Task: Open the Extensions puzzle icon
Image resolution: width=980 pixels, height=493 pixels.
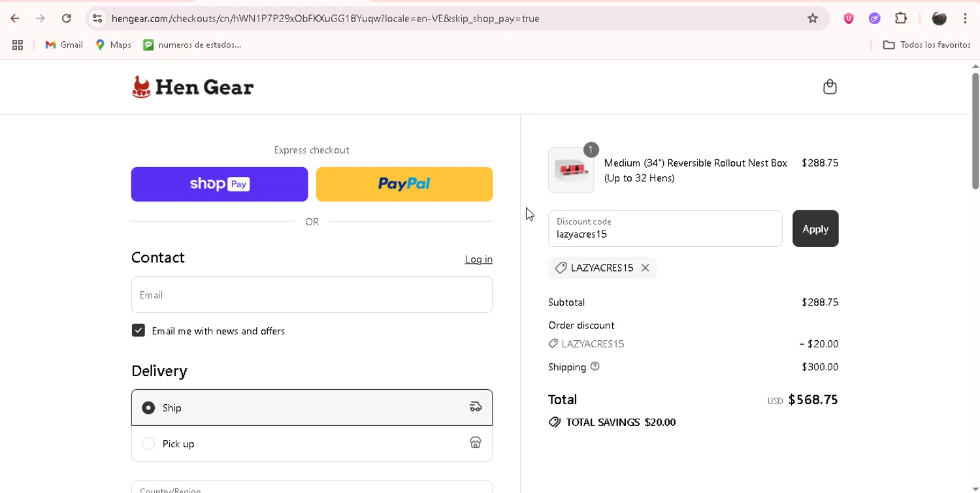Action: (x=901, y=18)
